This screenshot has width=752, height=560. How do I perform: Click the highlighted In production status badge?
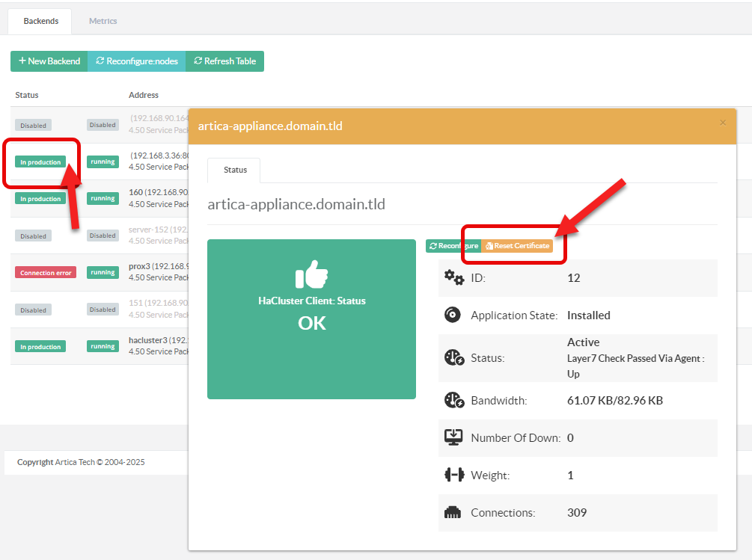point(40,161)
